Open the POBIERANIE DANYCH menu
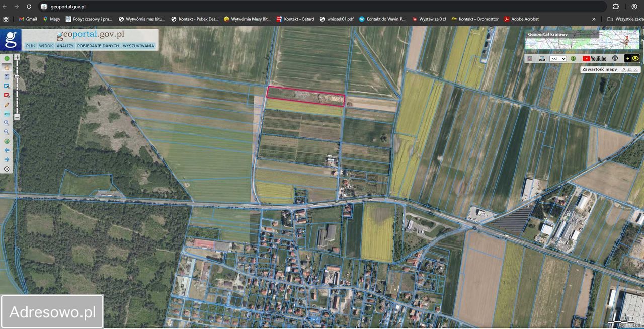Viewport: 644px width, 329px height. (x=98, y=46)
